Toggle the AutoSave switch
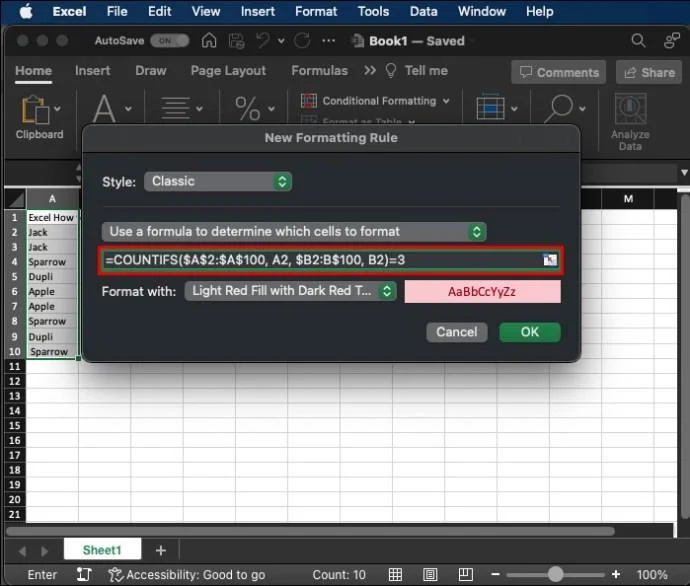Viewport: 690px width, 586px height. [x=170, y=41]
